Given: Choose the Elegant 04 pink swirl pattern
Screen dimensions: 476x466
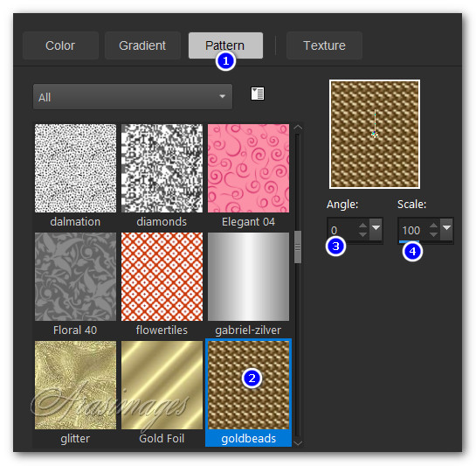Looking at the screenshot, I should 248,168.
